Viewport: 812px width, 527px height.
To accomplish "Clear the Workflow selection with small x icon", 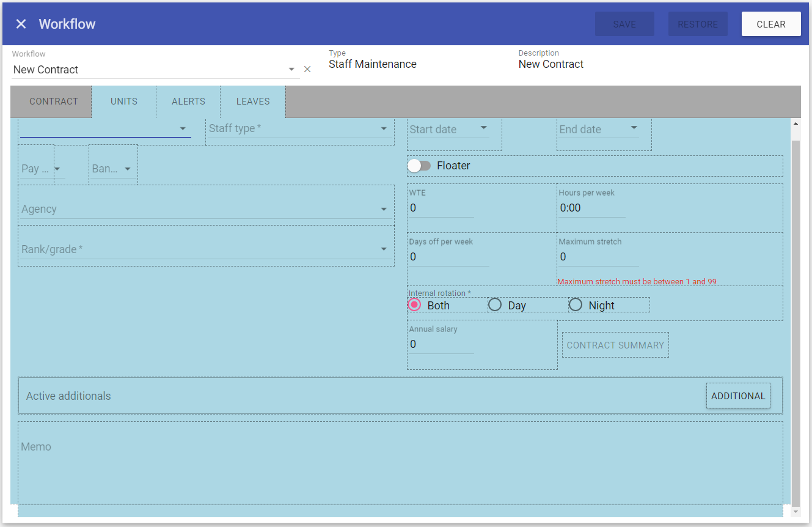I will click(307, 70).
